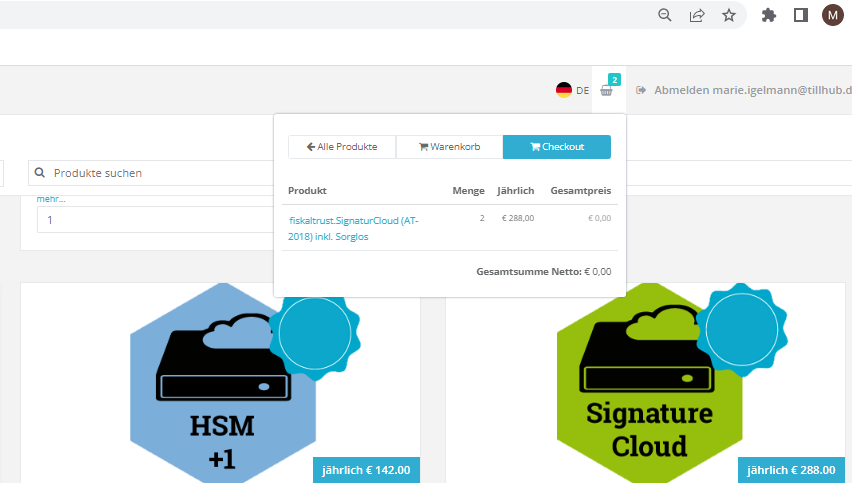Proceed with the Checkout button

click(557, 147)
